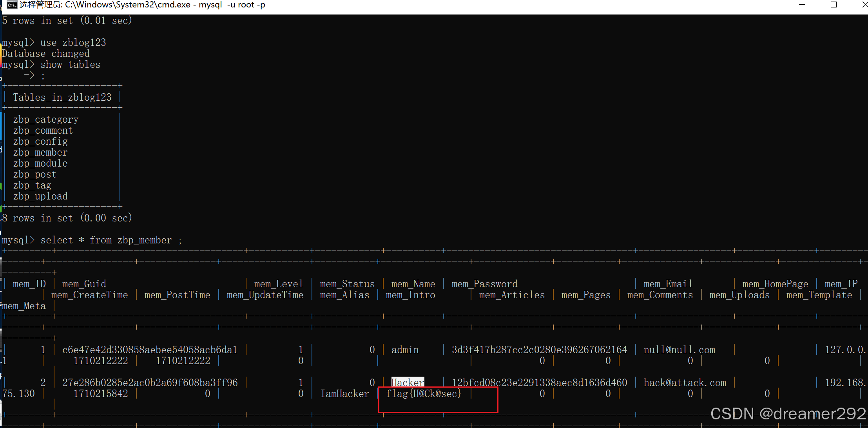The width and height of the screenshot is (868, 428).
Task: Click the highlighted Hacker username text
Action: tap(408, 383)
